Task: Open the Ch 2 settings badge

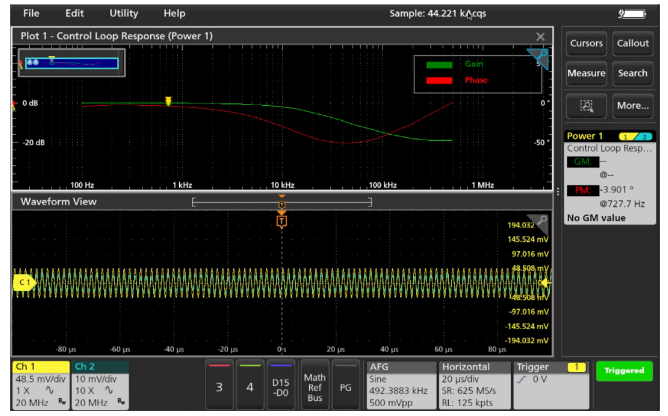Action: pyautogui.click(x=101, y=385)
